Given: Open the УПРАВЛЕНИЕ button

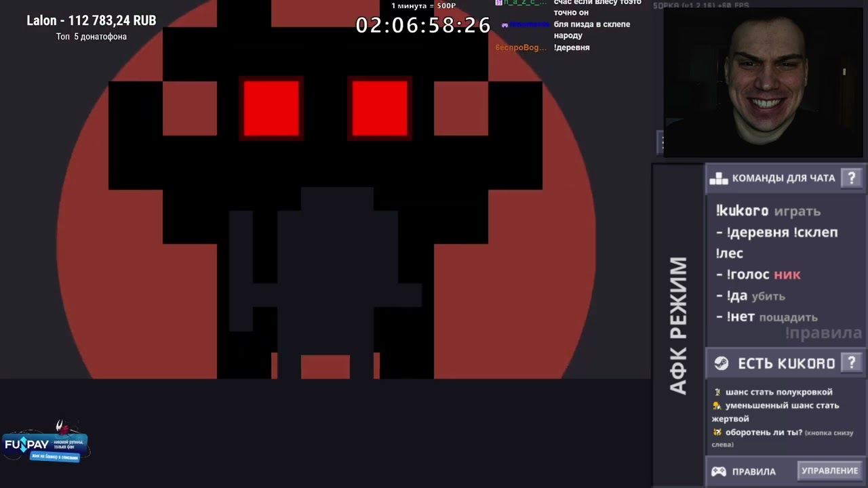Looking at the screenshot, I should pos(829,470).
